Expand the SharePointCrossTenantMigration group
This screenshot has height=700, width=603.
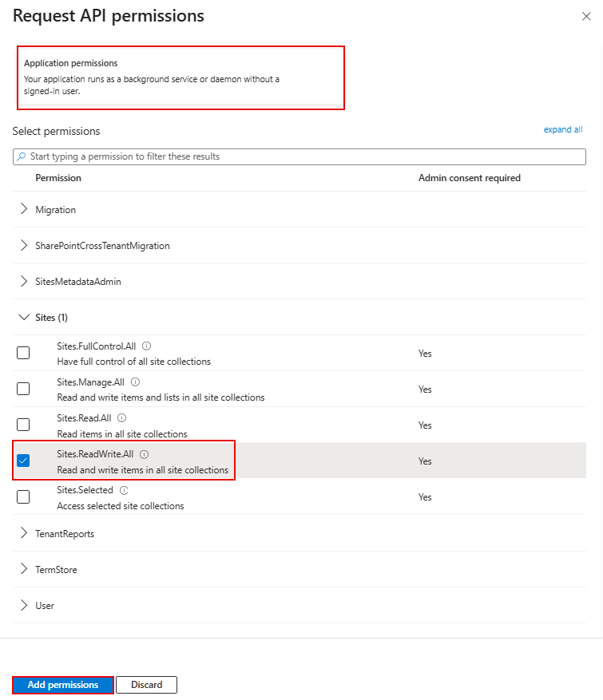tap(24, 245)
